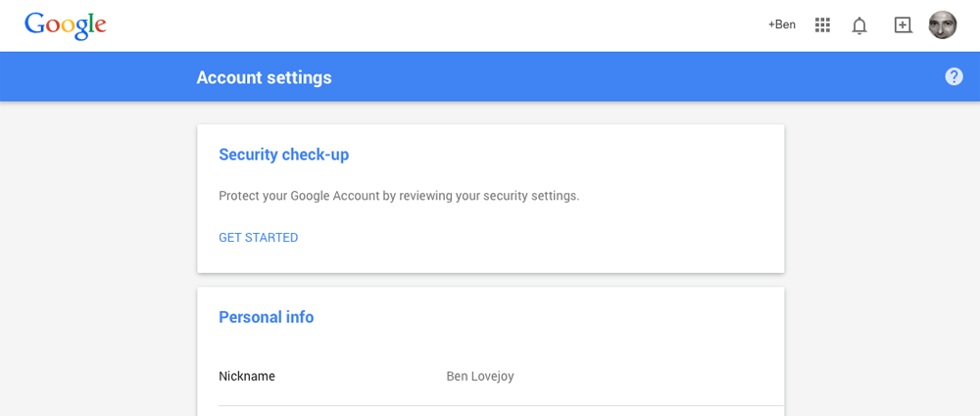Viewport: 980px width, 416px height.
Task: Show notifications via the bell icon
Action: point(859,25)
